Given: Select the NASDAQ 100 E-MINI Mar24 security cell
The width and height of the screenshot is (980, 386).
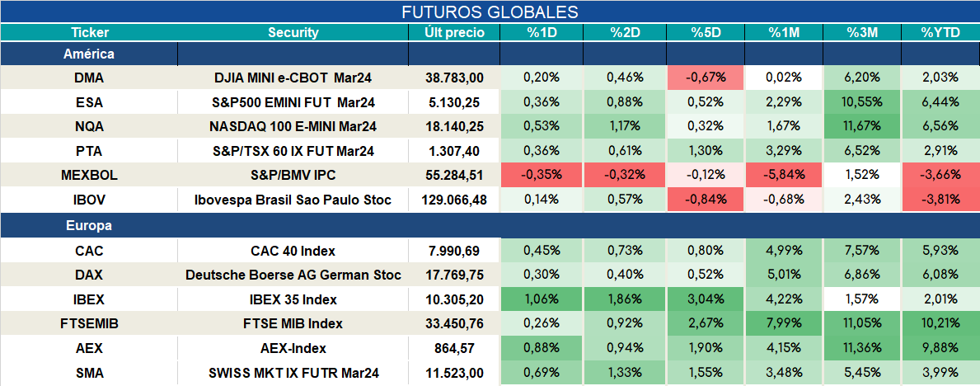Looking at the screenshot, I should pyautogui.click(x=293, y=127).
